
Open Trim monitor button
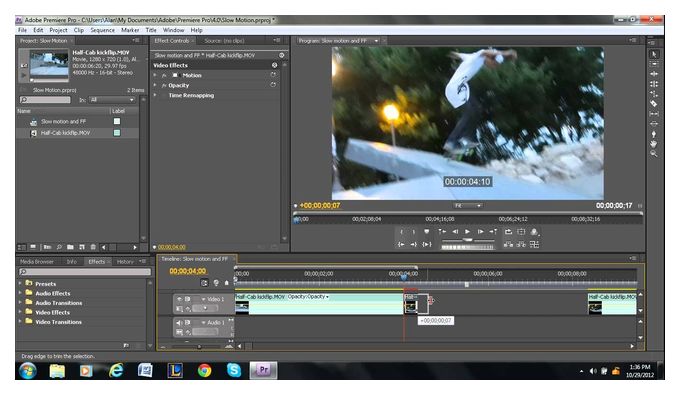pos(534,245)
